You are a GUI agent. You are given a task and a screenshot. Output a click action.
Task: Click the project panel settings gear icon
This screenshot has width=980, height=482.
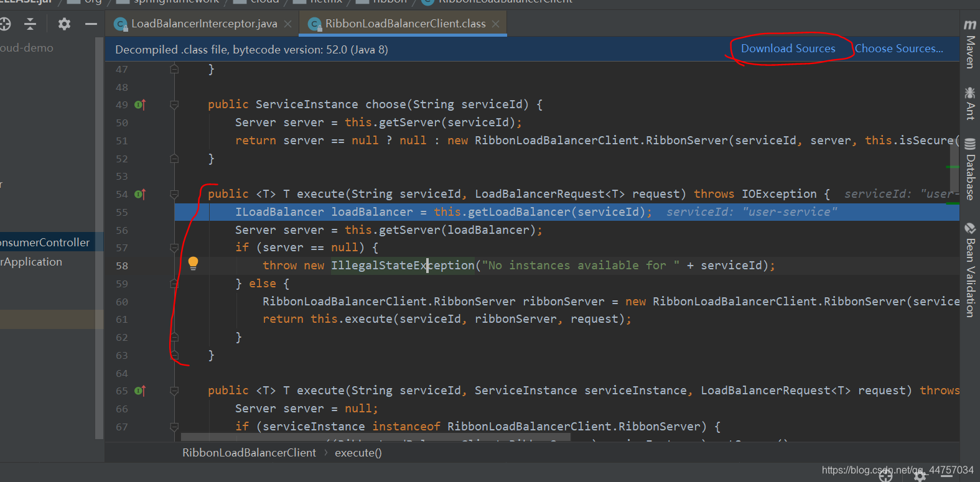coord(64,24)
